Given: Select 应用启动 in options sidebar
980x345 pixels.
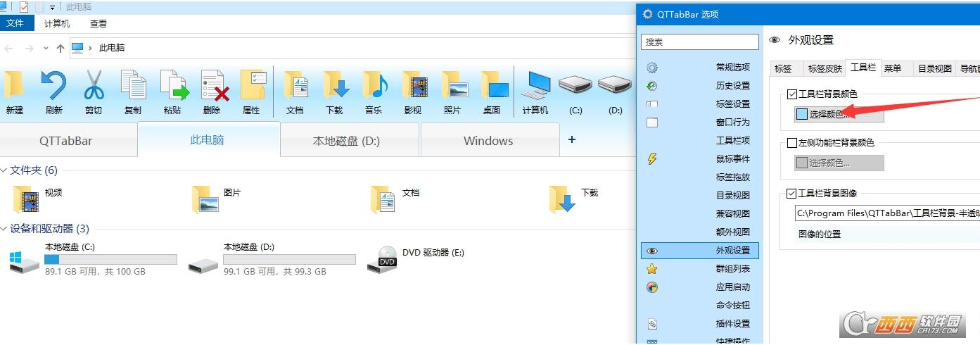Looking at the screenshot, I should 700,287.
